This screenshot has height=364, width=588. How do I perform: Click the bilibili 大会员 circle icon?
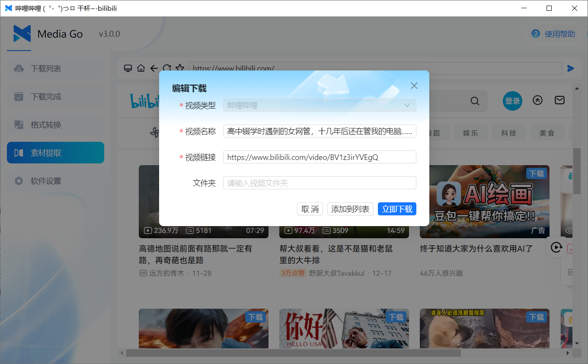[537, 100]
